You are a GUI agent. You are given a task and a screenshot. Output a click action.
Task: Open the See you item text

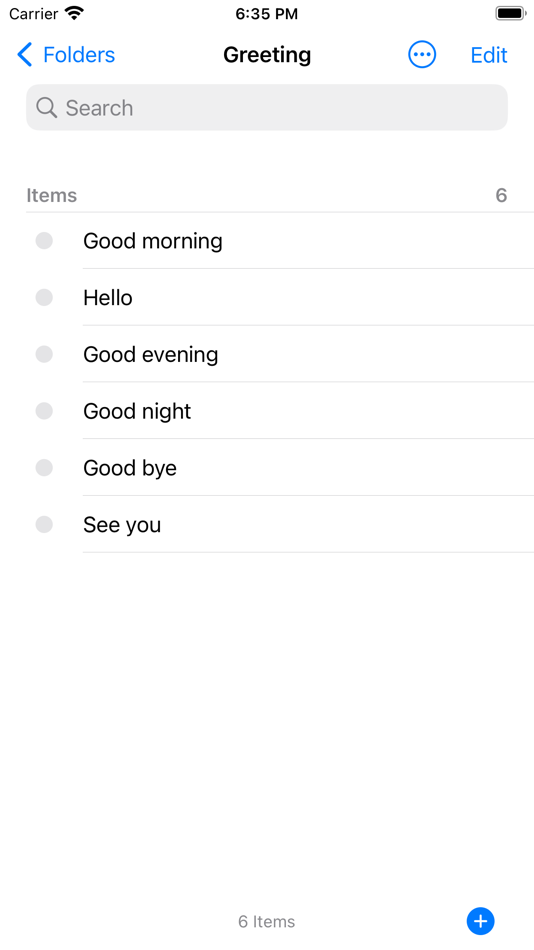pos(122,525)
